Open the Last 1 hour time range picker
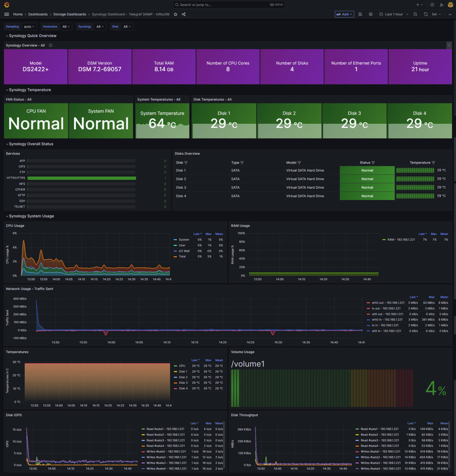456x476 pixels. [393, 14]
